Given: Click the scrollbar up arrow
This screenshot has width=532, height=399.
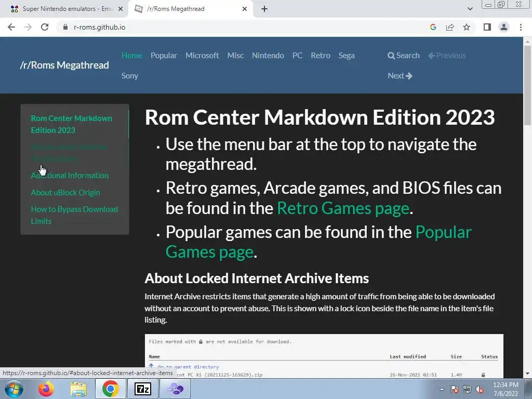Looking at the screenshot, I should (527, 42).
